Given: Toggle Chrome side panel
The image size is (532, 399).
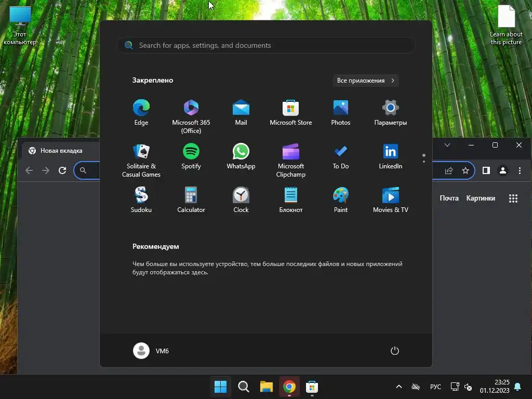Looking at the screenshot, I should (486, 170).
